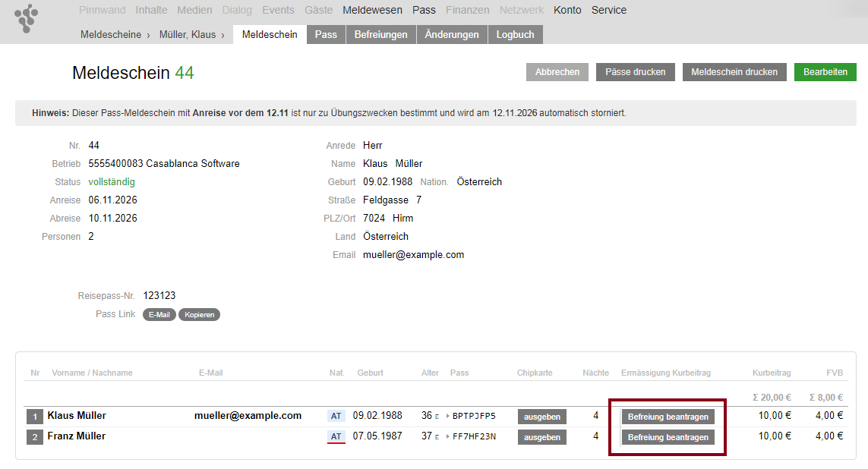
Task: Click ausgeben chip card for Klaus Müller
Action: coord(541,417)
